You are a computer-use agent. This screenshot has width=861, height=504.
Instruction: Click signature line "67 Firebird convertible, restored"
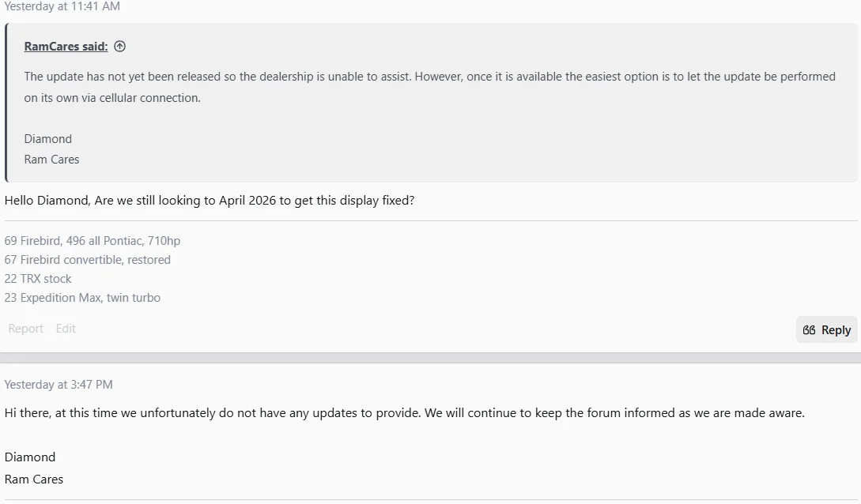(88, 260)
